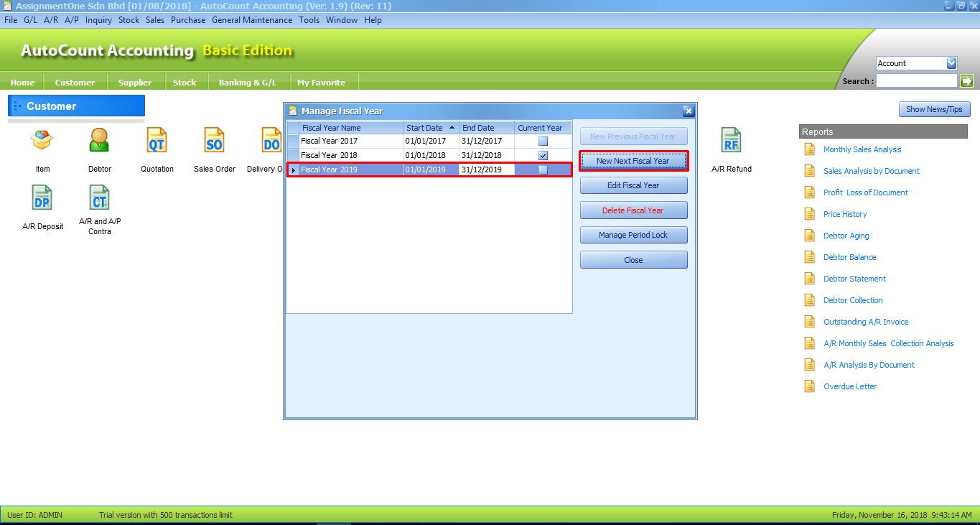The height and width of the screenshot is (525, 980).
Task: Open the Inquiry menu
Action: (x=98, y=20)
